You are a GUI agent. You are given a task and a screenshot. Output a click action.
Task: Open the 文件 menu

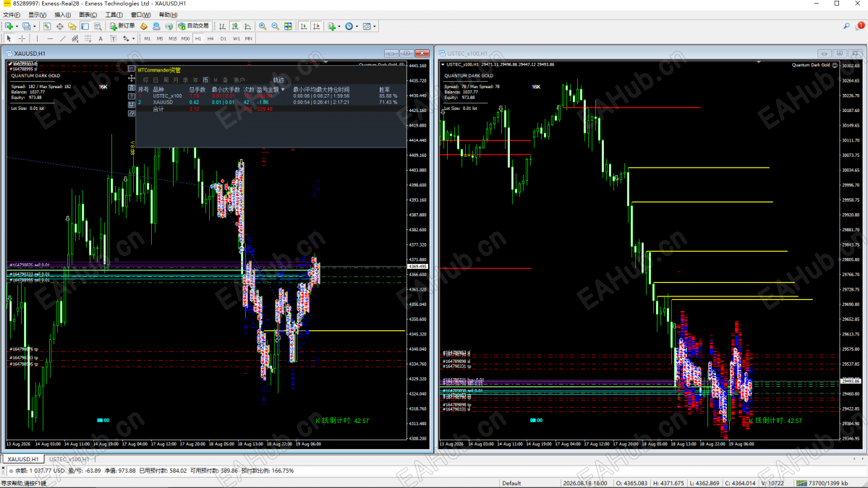(x=12, y=14)
